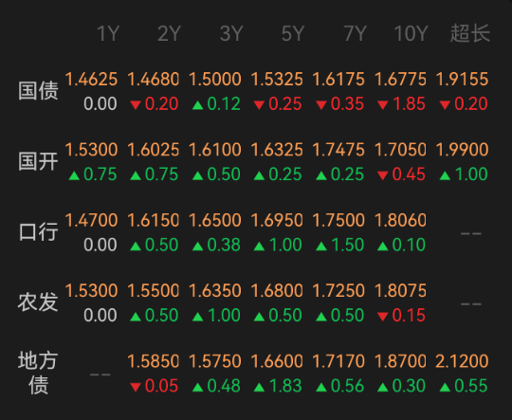Open the 国开 bond row label
Image resolution: width=512 pixels, height=420 pixels.
pos(38,161)
